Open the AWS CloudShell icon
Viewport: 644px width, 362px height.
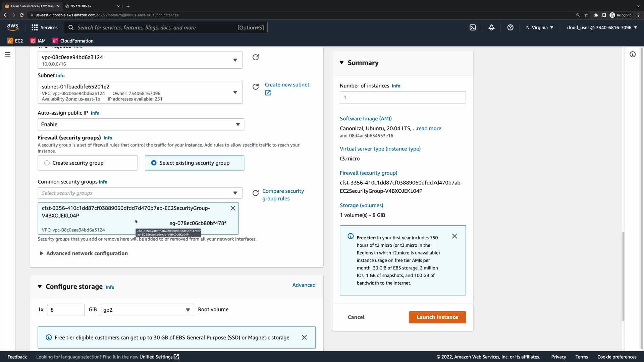click(473, 27)
